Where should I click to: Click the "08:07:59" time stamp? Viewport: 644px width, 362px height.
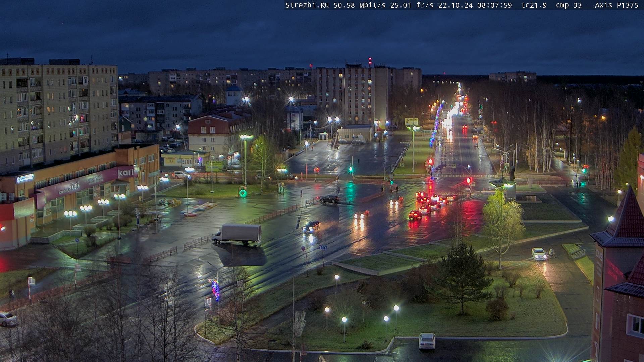pos(495,5)
